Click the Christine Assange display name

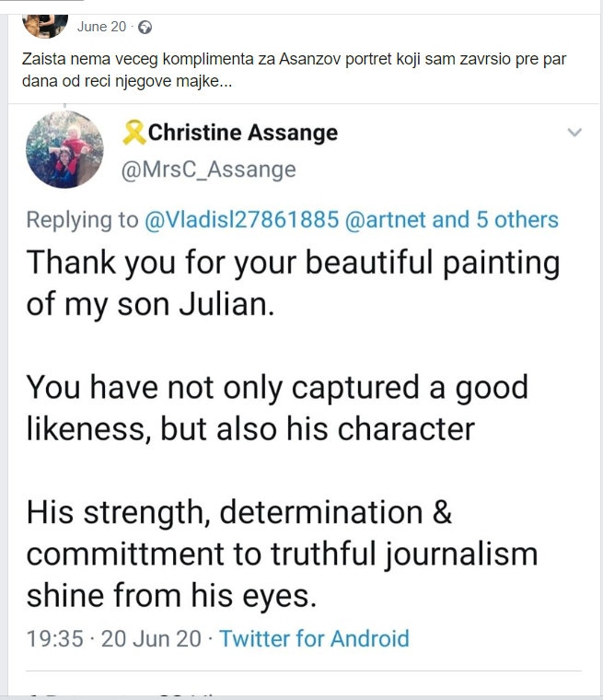tap(243, 133)
